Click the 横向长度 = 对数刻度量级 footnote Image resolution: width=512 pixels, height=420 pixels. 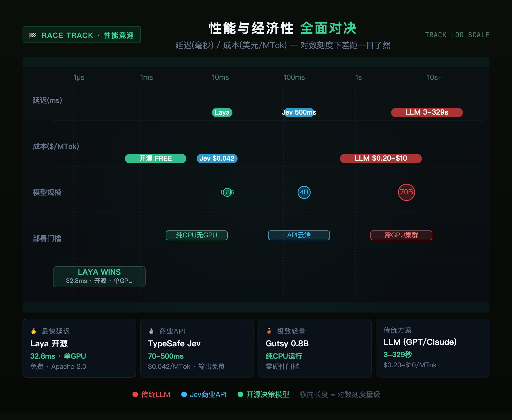pyautogui.click(x=340, y=394)
